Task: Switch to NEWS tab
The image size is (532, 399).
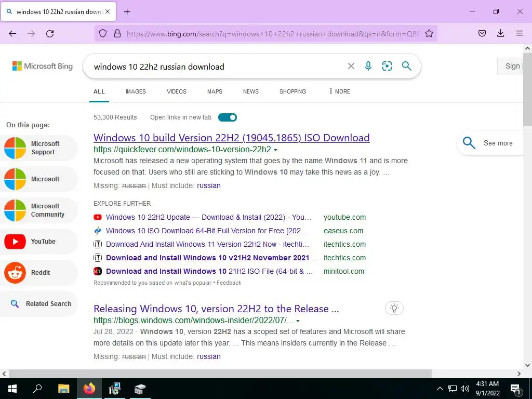Action: [x=251, y=91]
